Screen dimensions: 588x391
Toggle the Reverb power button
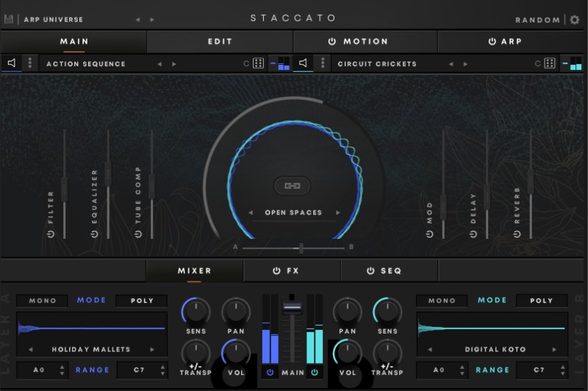click(x=517, y=234)
